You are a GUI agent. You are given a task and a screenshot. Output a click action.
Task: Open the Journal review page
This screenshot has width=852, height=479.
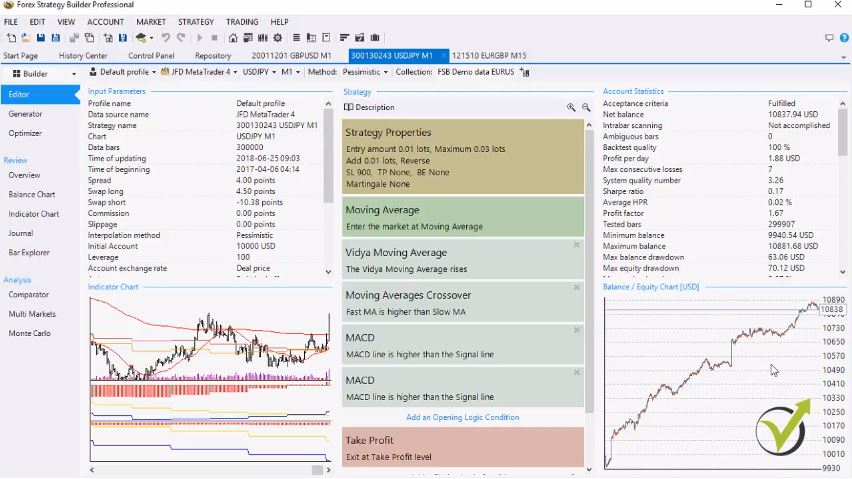click(21, 234)
